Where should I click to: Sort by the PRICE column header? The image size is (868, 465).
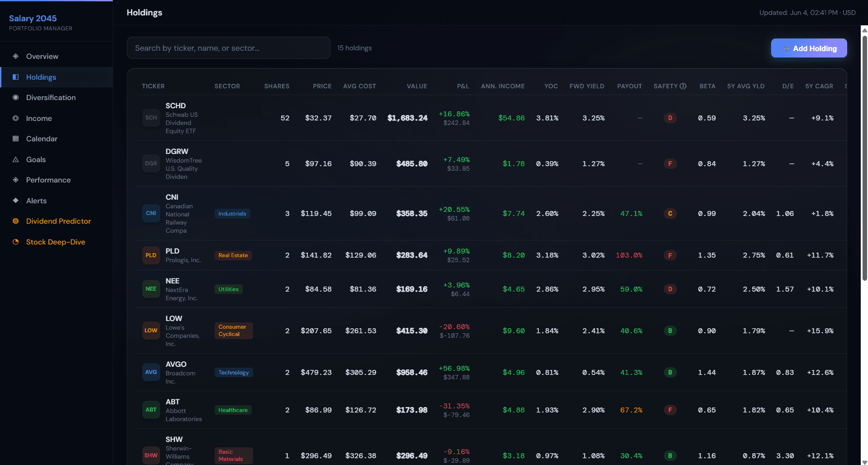pyautogui.click(x=322, y=86)
